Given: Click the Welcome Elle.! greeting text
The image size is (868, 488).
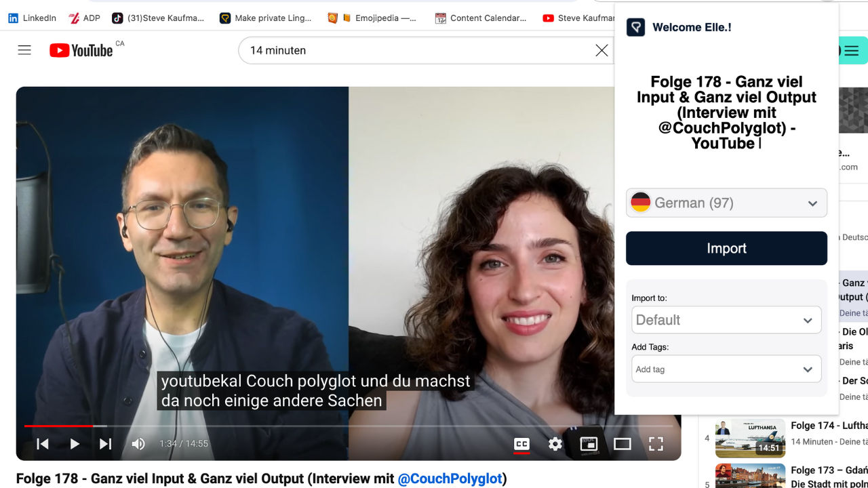Looking at the screenshot, I should tap(692, 27).
